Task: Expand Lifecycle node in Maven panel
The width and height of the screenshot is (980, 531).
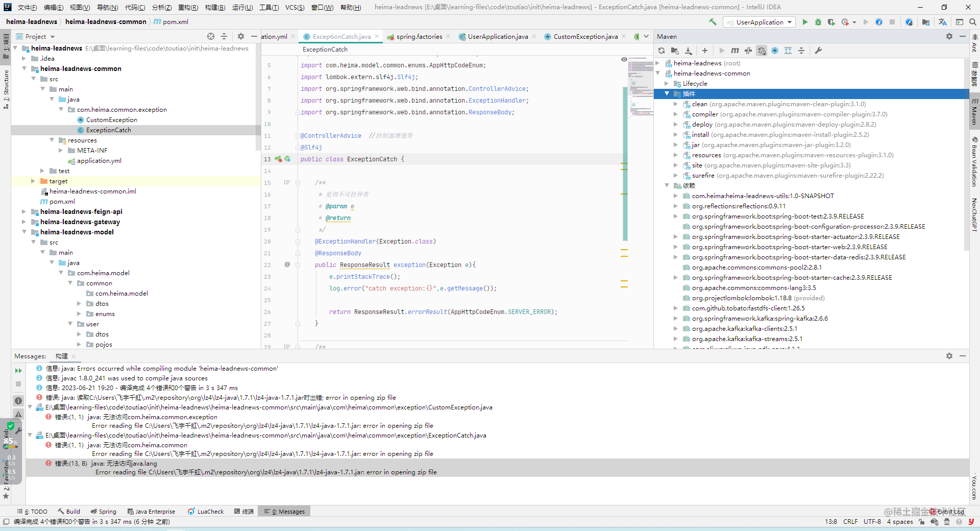Action: (x=667, y=83)
